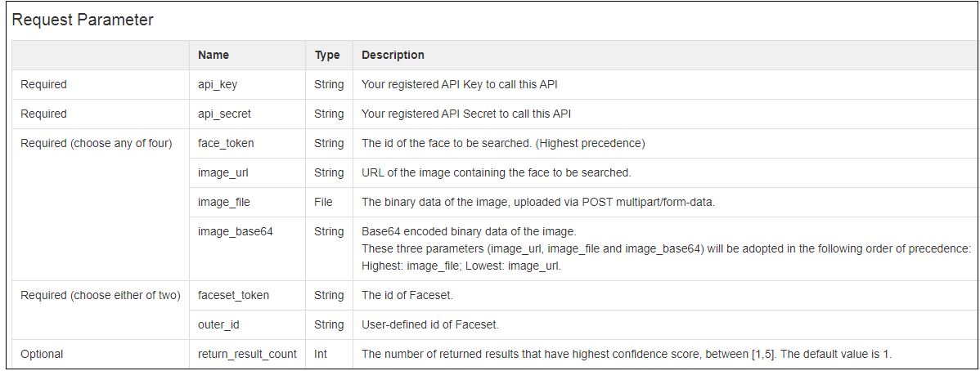This screenshot has width=980, height=371.
Task: Click the 'Int' type cell
Action: coord(321,354)
